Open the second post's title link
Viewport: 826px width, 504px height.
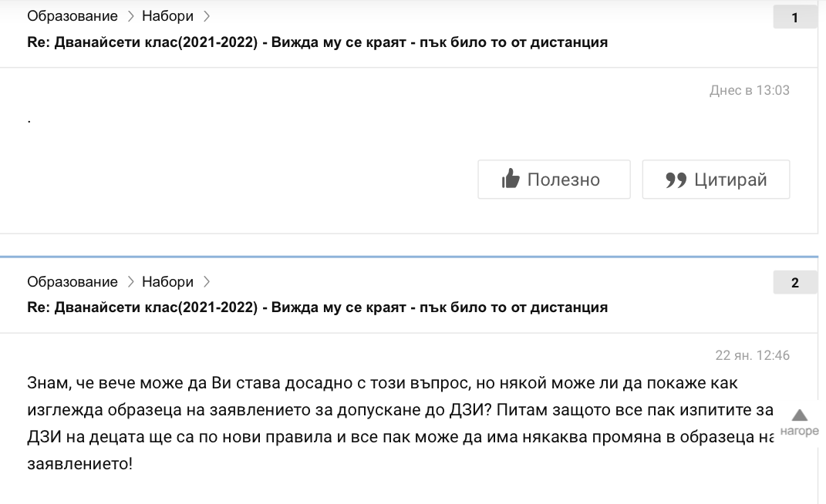pos(317,307)
